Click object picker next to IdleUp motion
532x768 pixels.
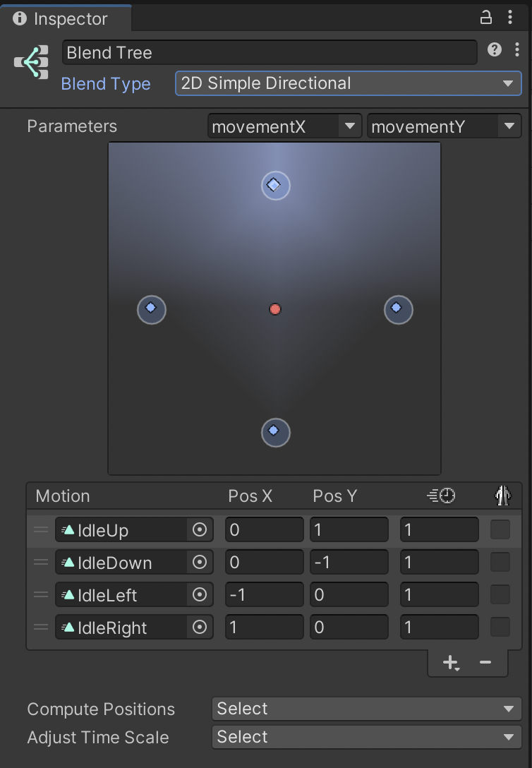[200, 530]
